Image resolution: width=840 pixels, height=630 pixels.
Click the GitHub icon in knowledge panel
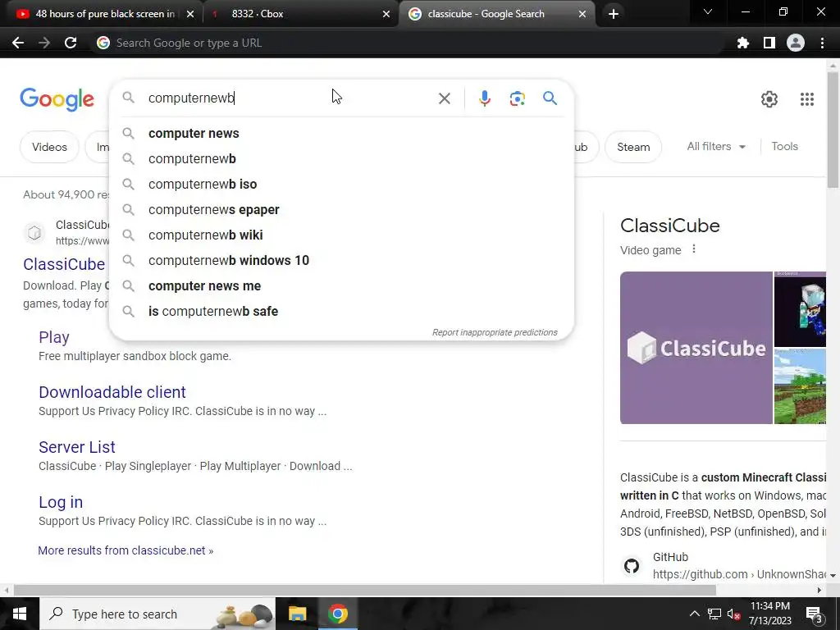point(632,566)
